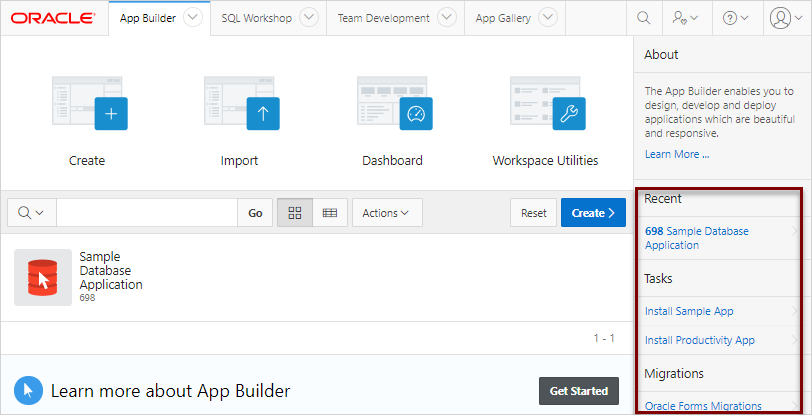The height and width of the screenshot is (415, 812).
Task: Open the Actions dropdown menu
Action: pos(387,212)
